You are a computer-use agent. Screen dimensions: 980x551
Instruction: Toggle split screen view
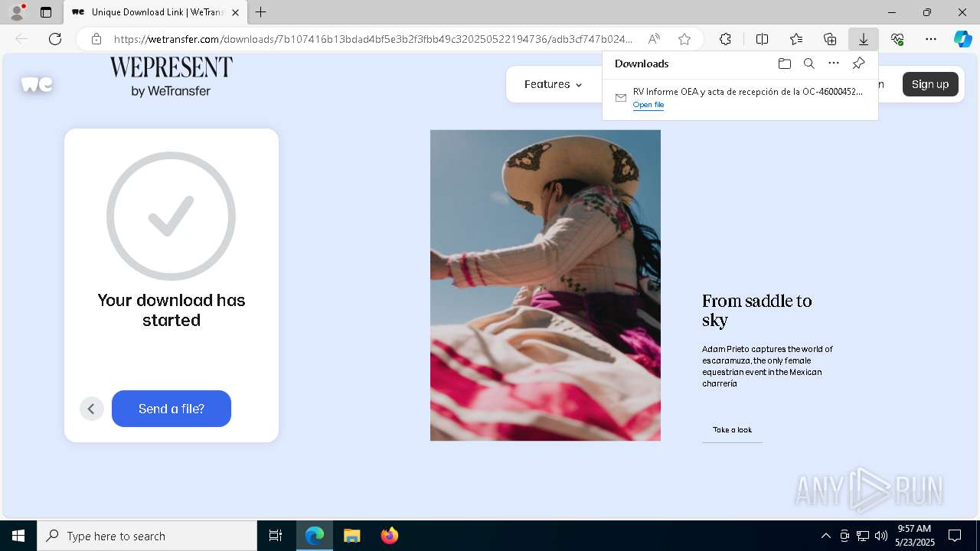point(762,39)
